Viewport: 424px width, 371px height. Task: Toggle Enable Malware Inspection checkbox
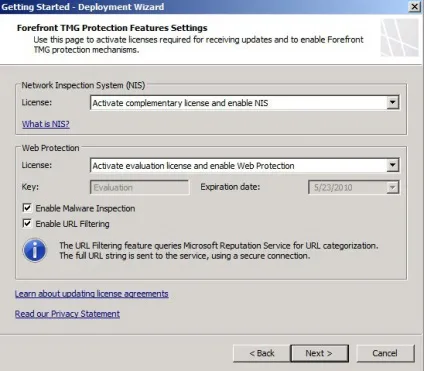pyautogui.click(x=27, y=208)
